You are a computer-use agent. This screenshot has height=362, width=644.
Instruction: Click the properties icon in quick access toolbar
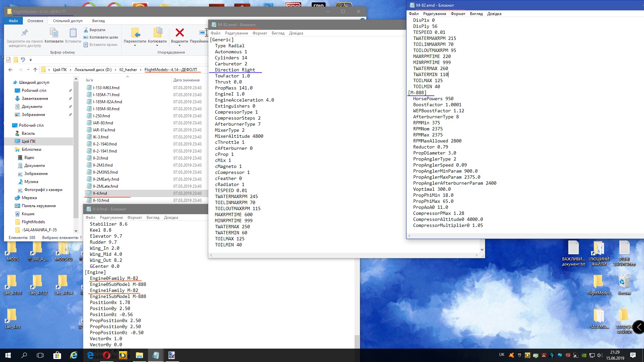coord(8,60)
